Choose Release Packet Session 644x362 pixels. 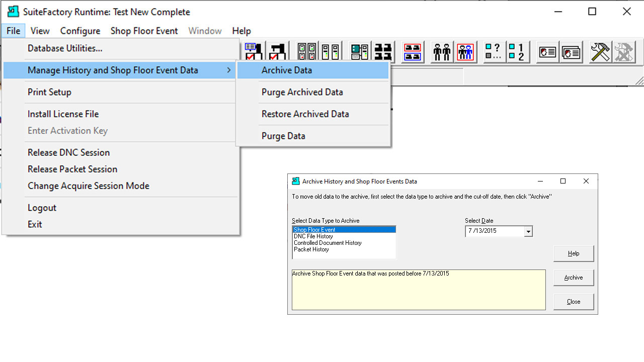[120, 169]
